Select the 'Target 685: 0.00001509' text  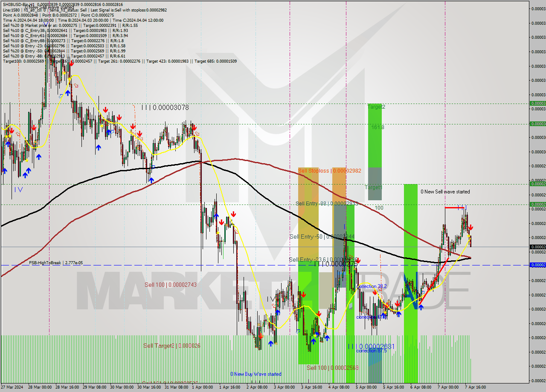click(215, 61)
